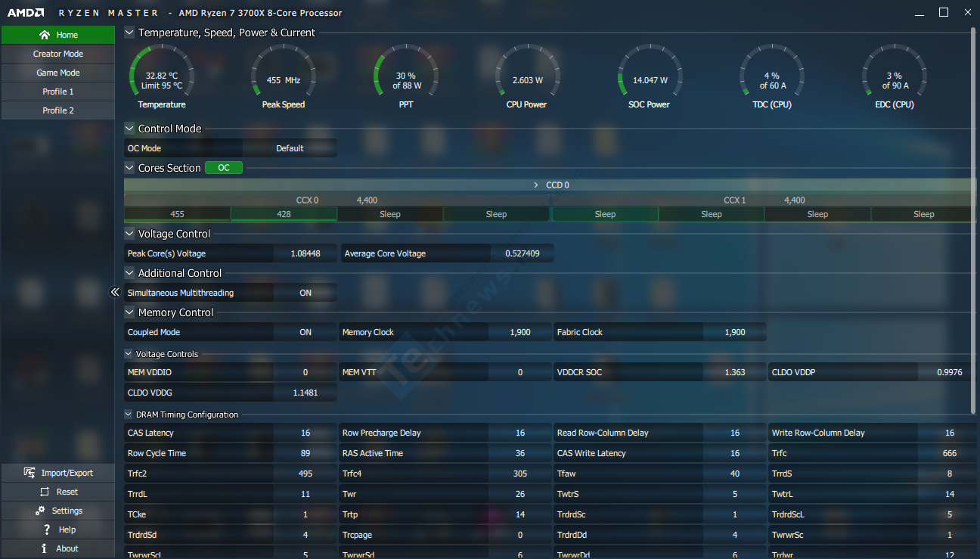Click Trfc4 value 305
The width and height of the screenshot is (980, 559).
point(520,474)
